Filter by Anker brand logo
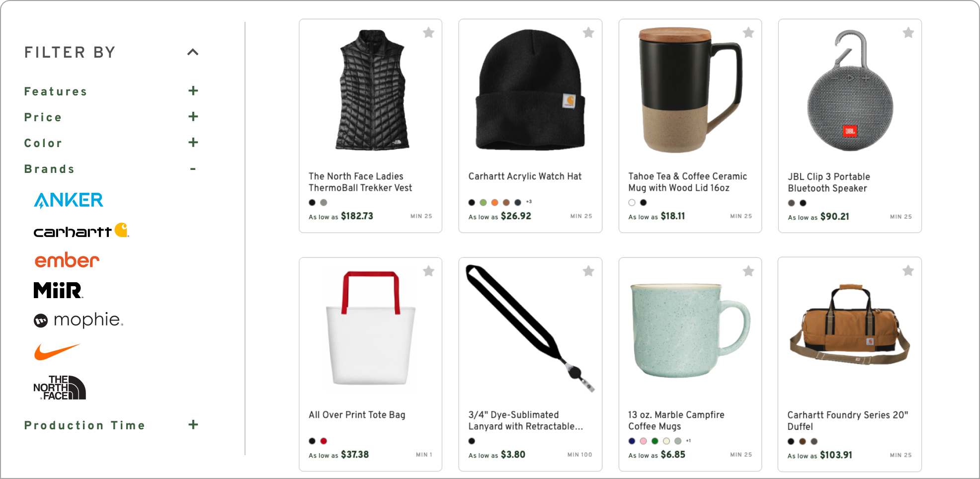The width and height of the screenshot is (980, 479). click(x=69, y=200)
